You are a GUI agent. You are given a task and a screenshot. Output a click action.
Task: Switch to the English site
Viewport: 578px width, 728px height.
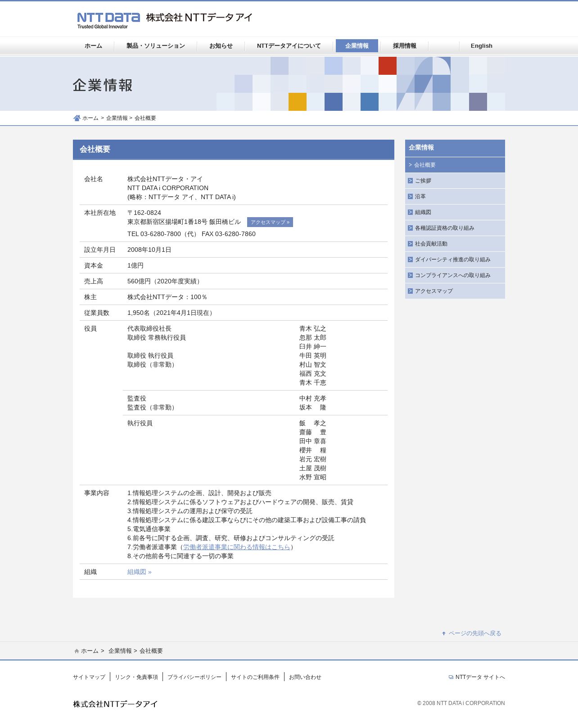pos(482,46)
